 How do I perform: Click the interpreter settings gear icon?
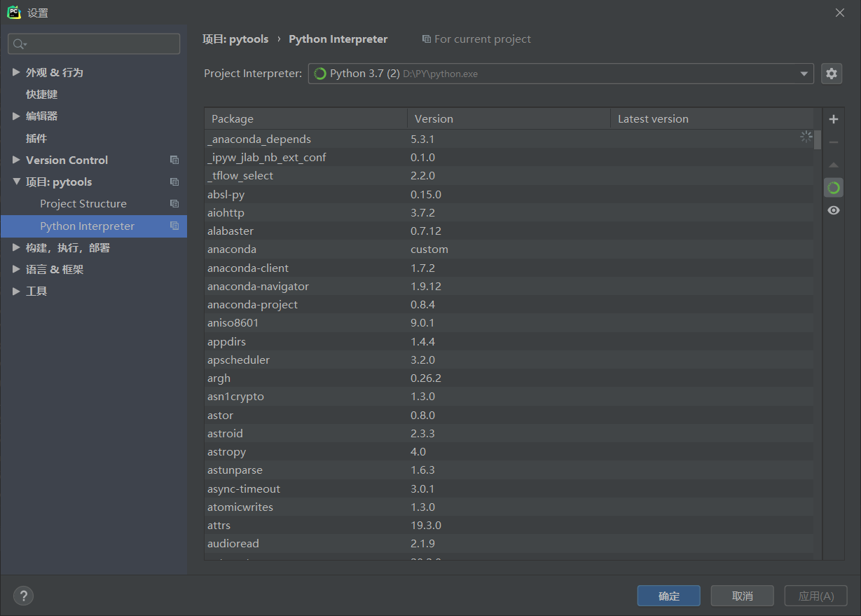point(831,74)
